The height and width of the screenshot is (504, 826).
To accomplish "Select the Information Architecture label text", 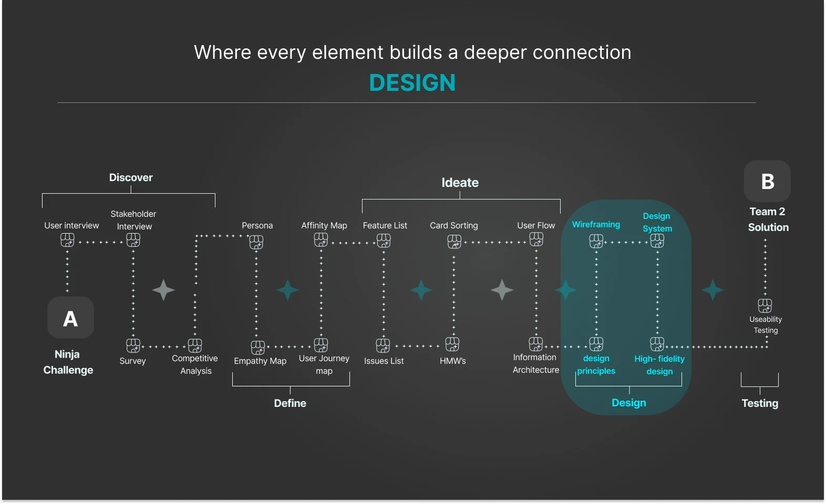I will tap(535, 363).
